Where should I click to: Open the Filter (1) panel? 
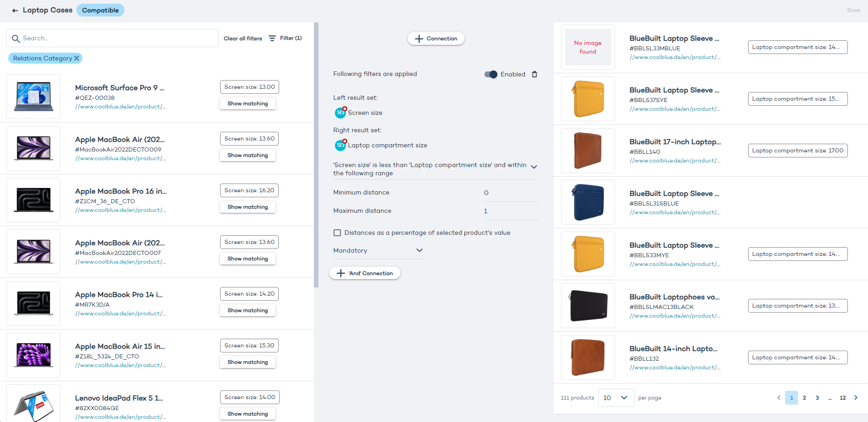click(285, 38)
